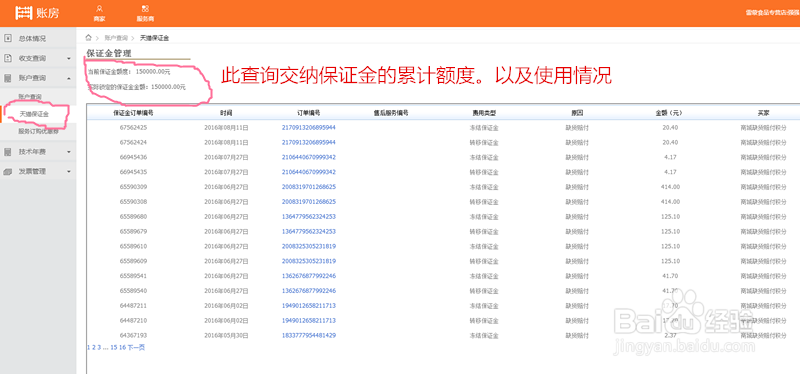Image resolution: width=800 pixels, height=374 pixels.
Task: Open order link in row 65589679
Action: pyautogui.click(x=309, y=231)
